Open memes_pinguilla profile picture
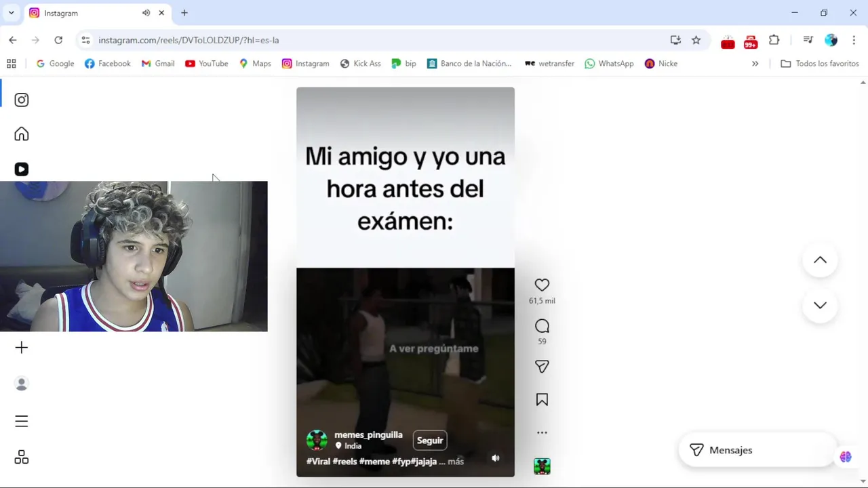 click(317, 441)
